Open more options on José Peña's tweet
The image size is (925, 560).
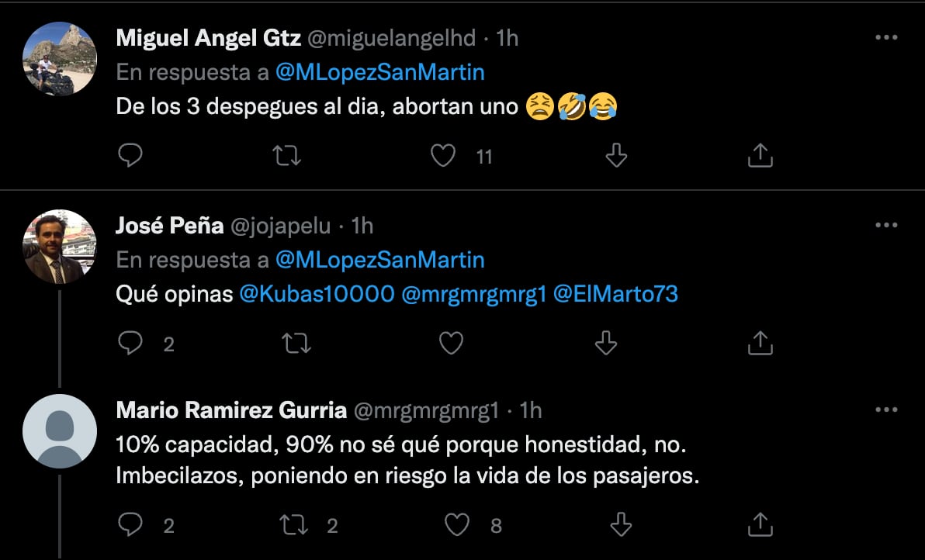886,225
